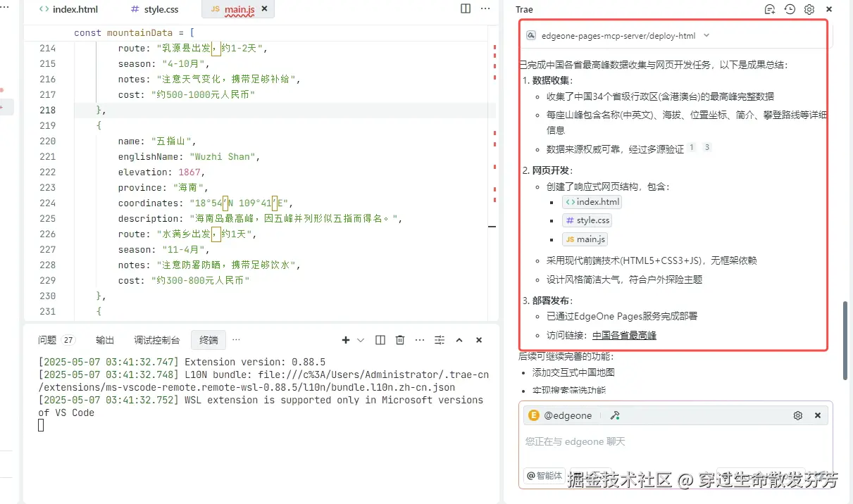Click the chat panel vertical scrollbar
The image size is (853, 504).
pyautogui.click(x=845, y=340)
